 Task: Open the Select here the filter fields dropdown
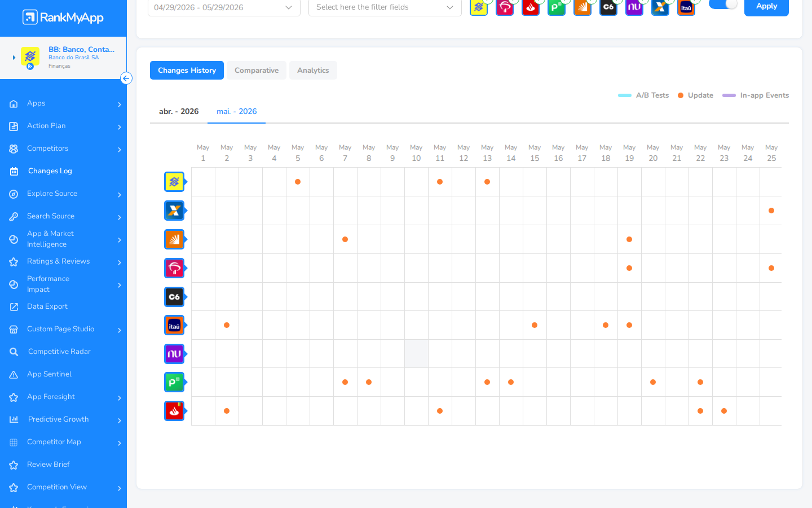(385, 7)
